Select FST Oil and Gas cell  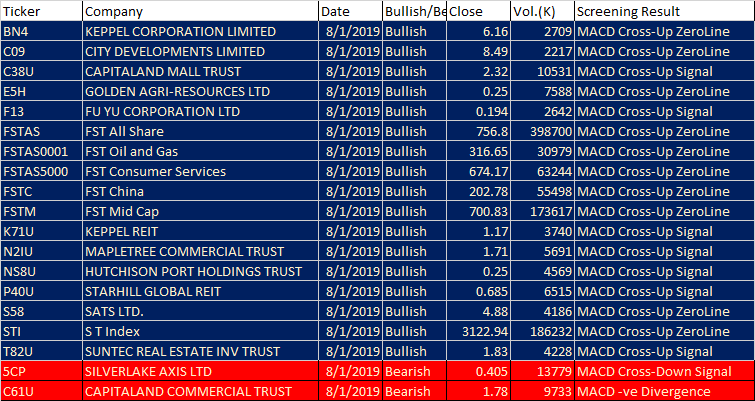(x=200, y=152)
